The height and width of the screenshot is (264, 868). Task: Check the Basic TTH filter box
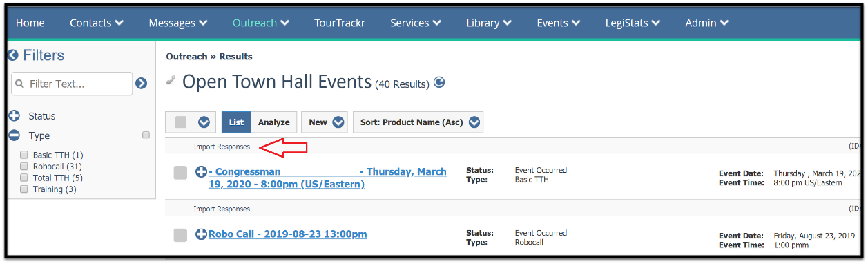24,155
